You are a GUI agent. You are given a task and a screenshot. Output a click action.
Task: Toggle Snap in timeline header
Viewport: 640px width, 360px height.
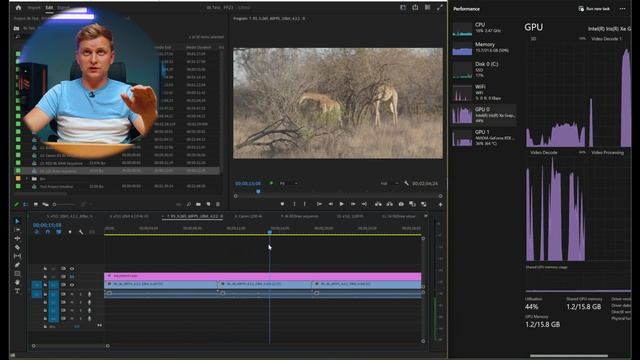click(x=48, y=232)
